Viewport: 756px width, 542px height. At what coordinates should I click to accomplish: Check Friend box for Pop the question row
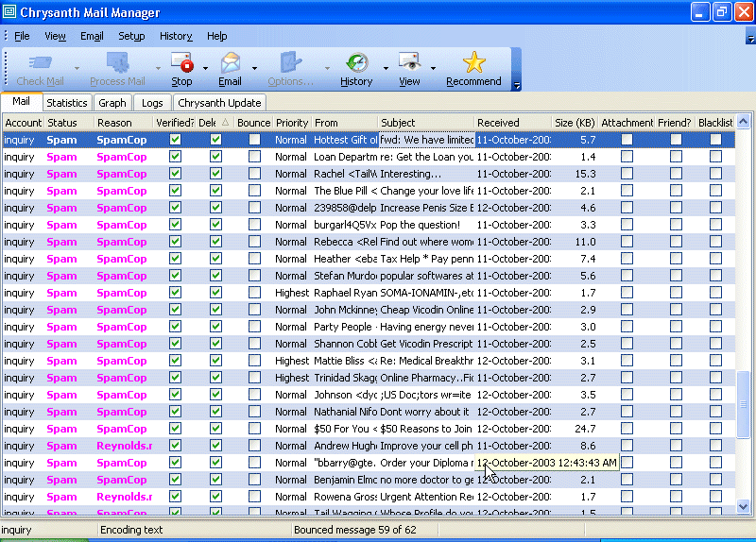pos(676,225)
